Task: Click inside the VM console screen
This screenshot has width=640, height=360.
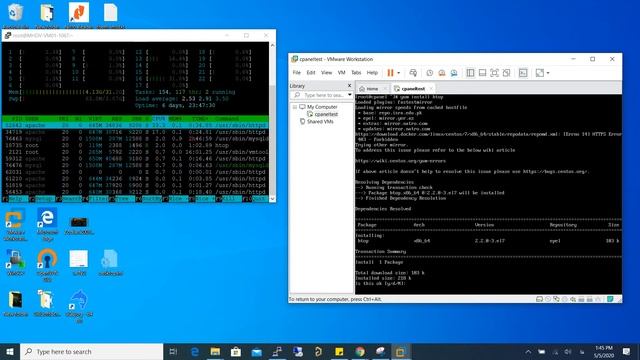Action: click(488, 194)
